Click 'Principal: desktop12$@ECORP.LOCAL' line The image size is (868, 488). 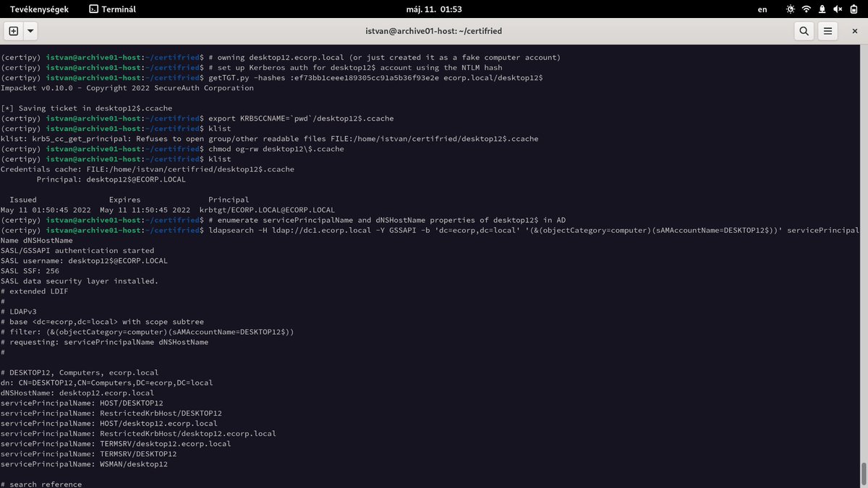[111, 179]
